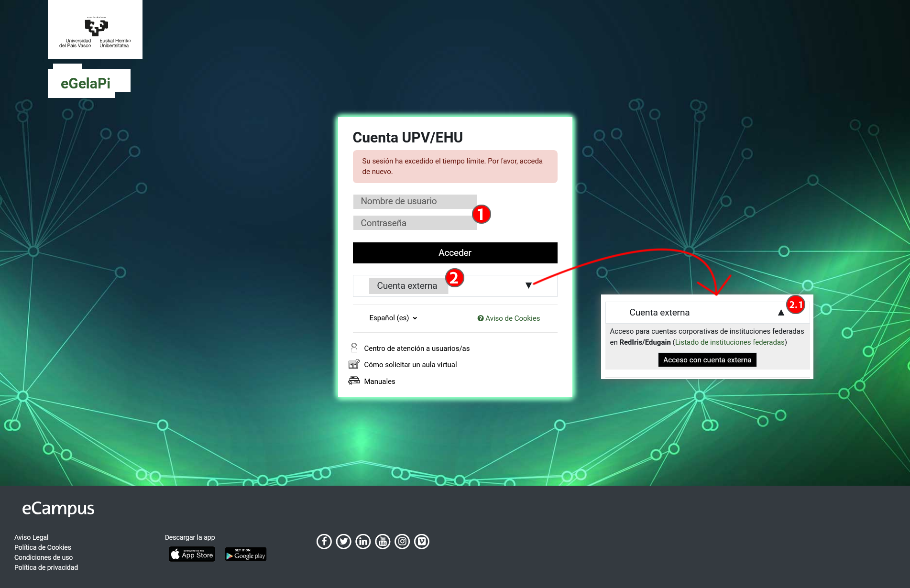Open the Política de privacidad page
Viewport: 910px width, 588px height.
point(45,567)
